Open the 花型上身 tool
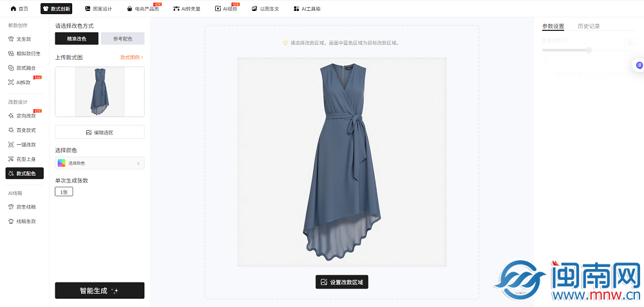This screenshot has width=644, height=307. pos(26,159)
